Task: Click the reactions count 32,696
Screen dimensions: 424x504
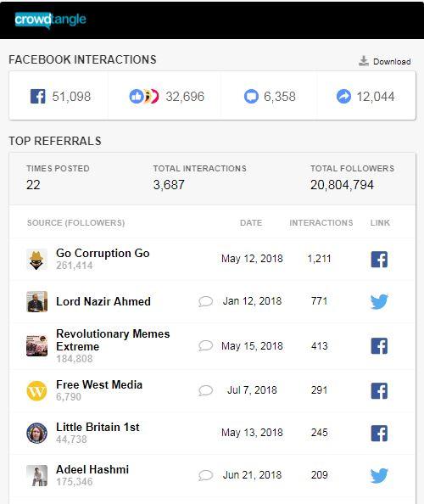Action: click(185, 97)
